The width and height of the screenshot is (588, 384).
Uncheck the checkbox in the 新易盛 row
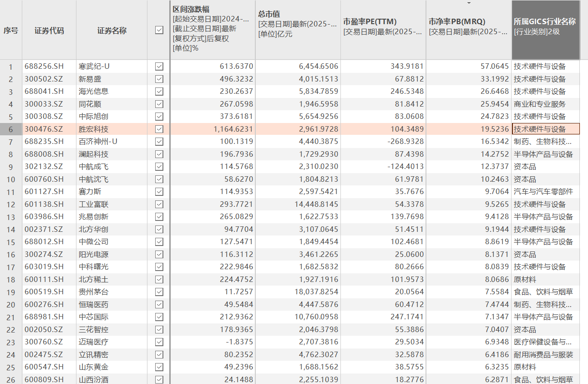click(x=159, y=79)
